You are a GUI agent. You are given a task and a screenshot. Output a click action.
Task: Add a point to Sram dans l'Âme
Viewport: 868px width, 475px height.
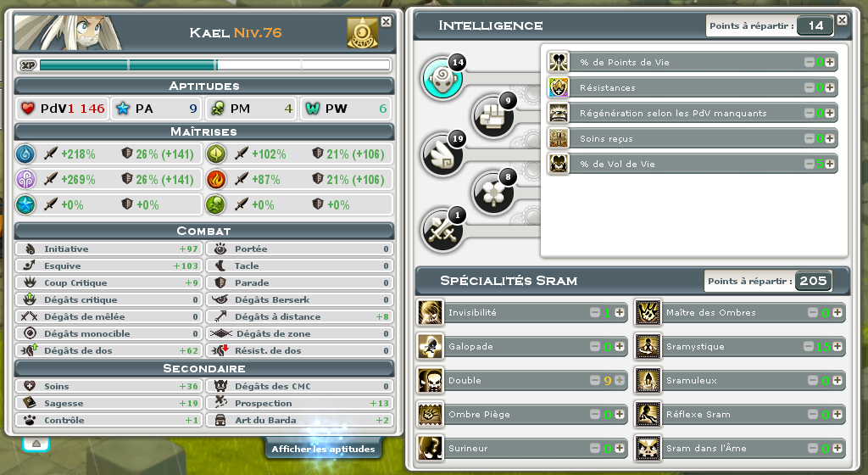pyautogui.click(x=837, y=449)
